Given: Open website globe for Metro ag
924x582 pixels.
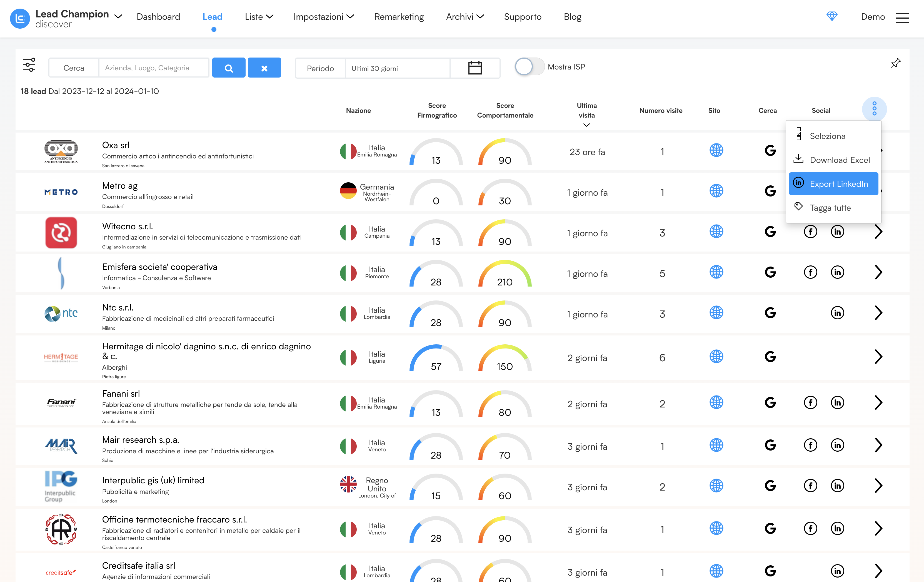Looking at the screenshot, I should (x=716, y=191).
